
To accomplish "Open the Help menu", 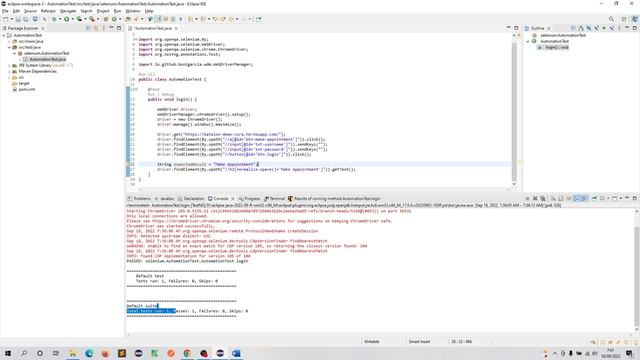I will (149, 11).
